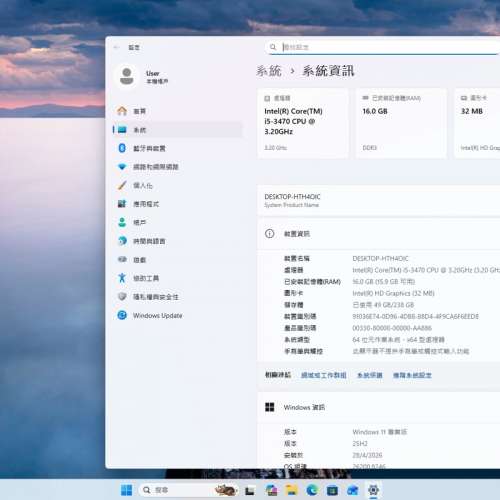Viewport: 500px width, 500px height.
Task: Click the 32 MB graphics card tile
Action: click(x=477, y=123)
